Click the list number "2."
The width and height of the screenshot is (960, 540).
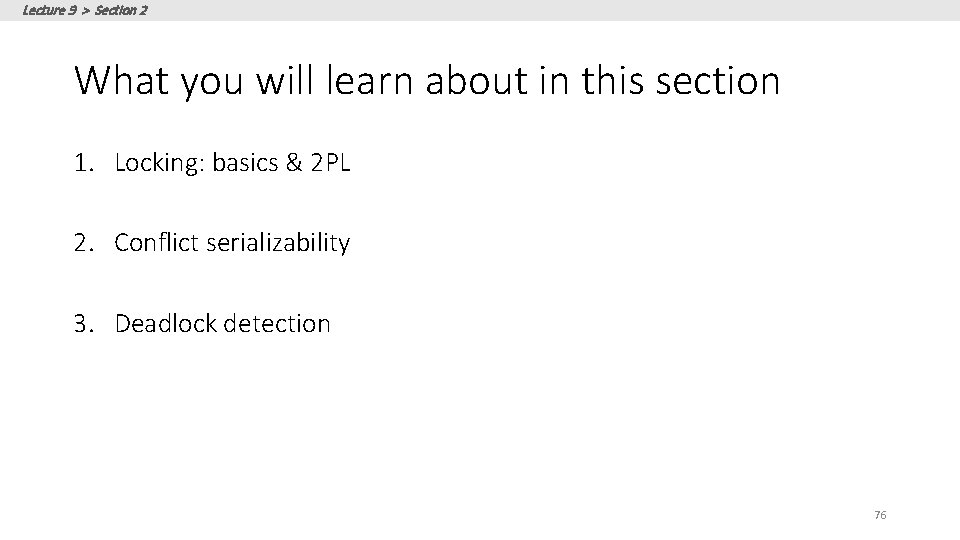click(x=84, y=242)
